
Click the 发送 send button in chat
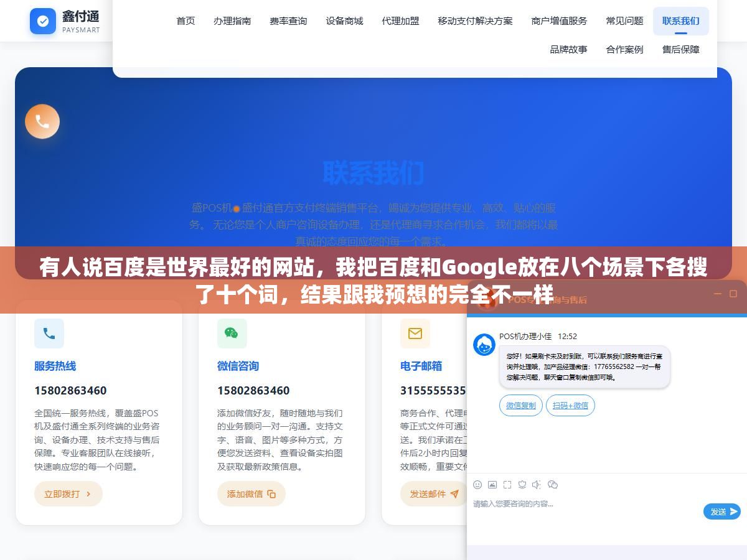722,511
